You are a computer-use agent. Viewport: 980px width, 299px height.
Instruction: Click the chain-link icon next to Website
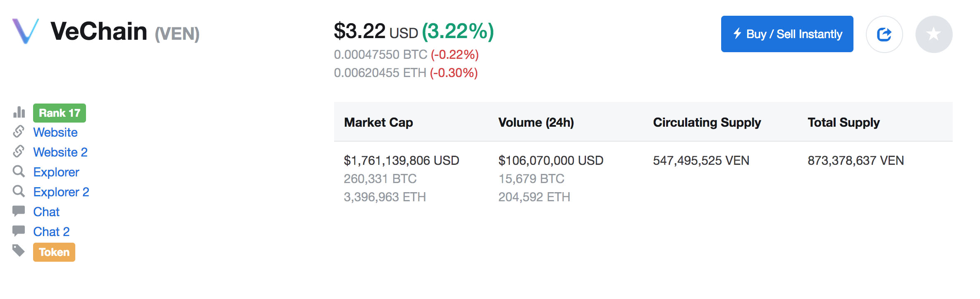19,132
